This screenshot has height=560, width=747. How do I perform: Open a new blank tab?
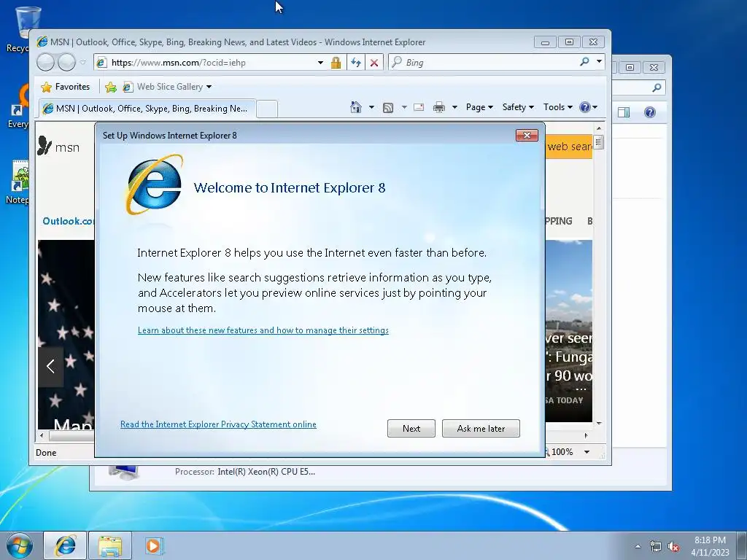coord(267,109)
